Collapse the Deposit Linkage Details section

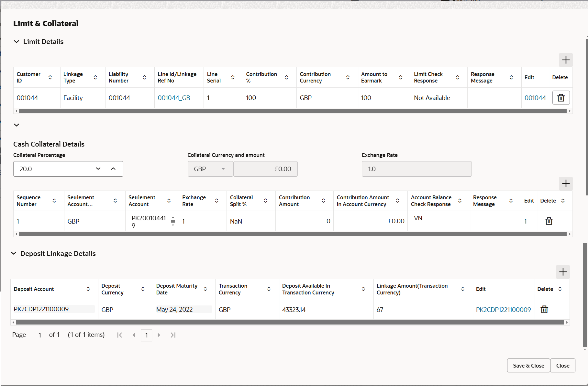[x=14, y=253]
